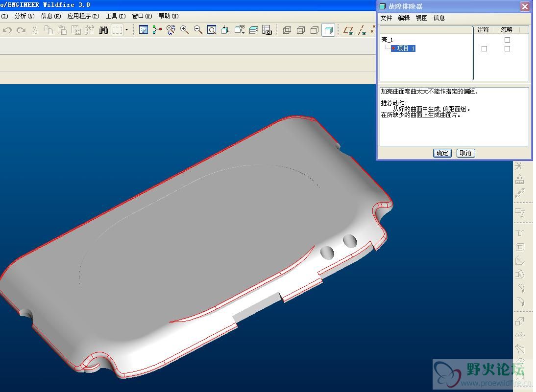Open 视图 menu in 故障排除器 dialog

(x=421, y=18)
